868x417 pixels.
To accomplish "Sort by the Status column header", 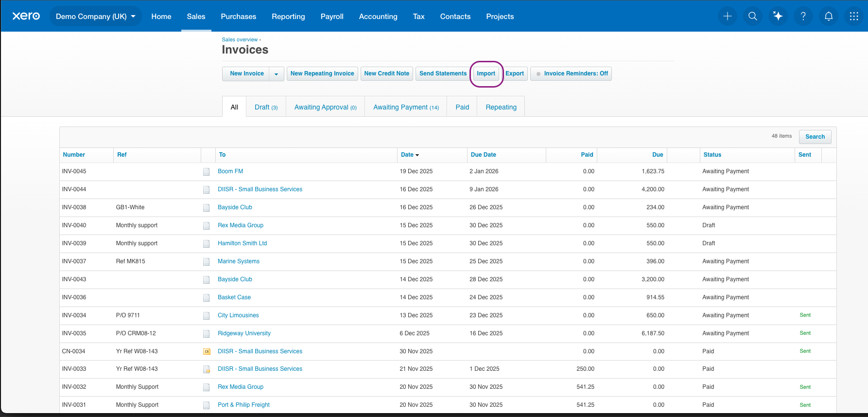I will (712, 155).
